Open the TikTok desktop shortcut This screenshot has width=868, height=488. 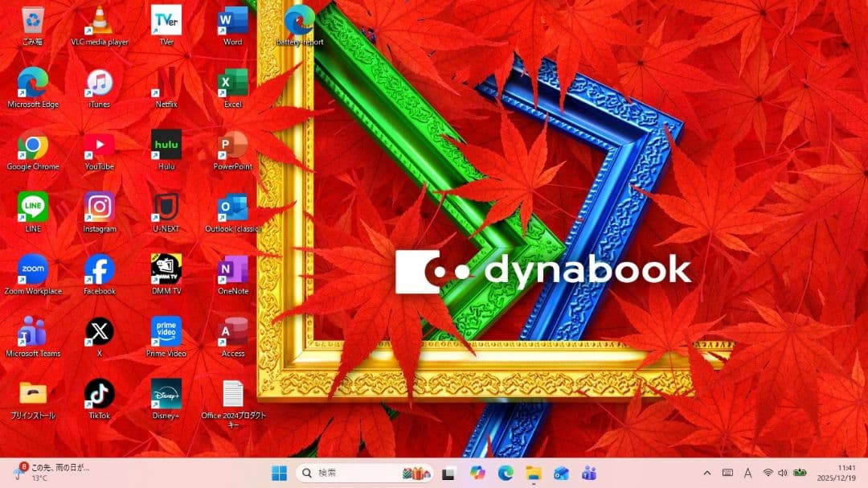point(100,399)
